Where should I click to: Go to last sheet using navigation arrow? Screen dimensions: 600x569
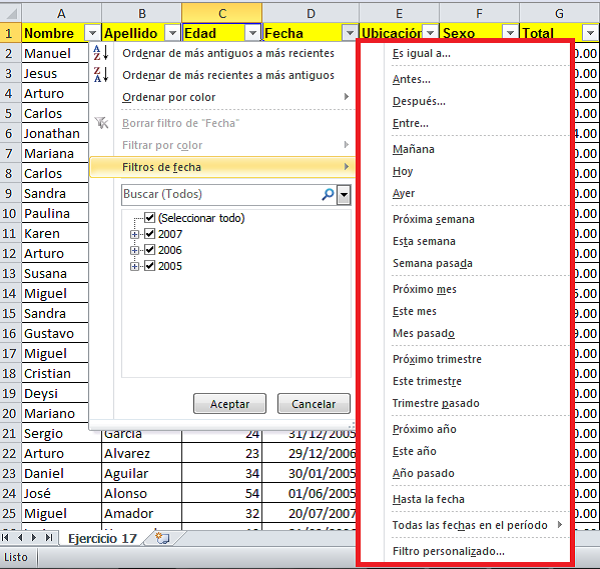click(51, 538)
